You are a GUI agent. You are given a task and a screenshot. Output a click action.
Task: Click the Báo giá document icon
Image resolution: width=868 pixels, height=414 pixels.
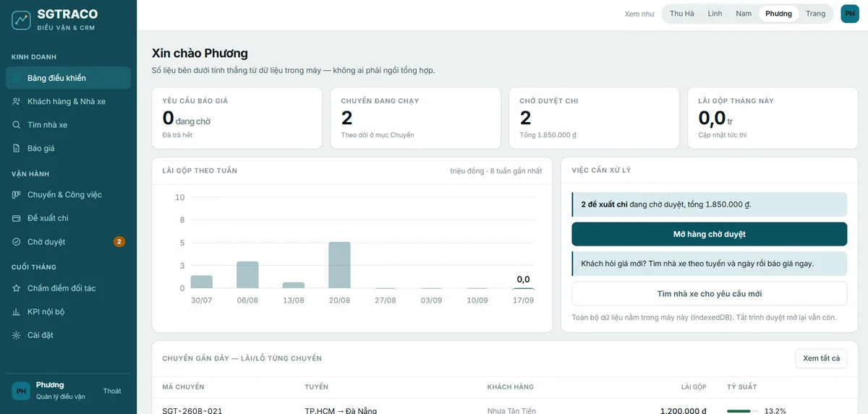[x=16, y=148]
